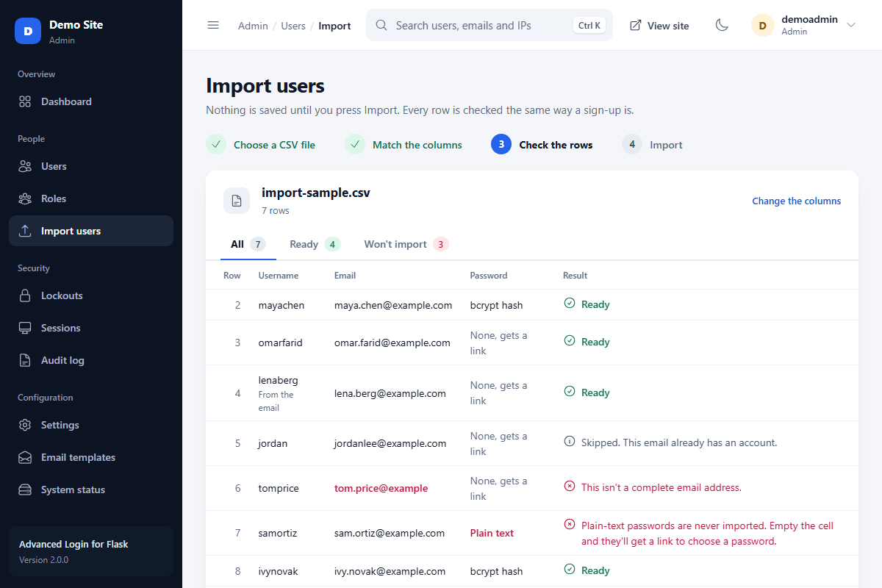The image size is (882, 588).
Task: Click the Result column header
Action: pos(575,276)
